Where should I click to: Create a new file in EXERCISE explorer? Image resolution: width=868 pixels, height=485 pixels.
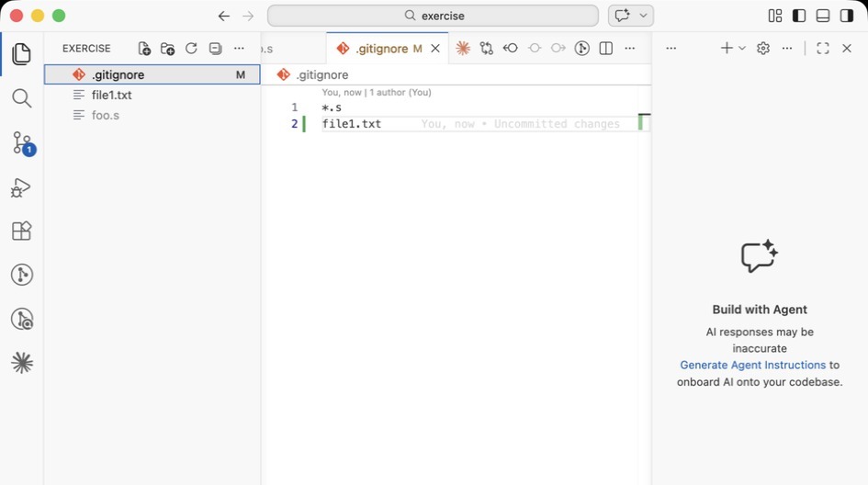(144, 49)
